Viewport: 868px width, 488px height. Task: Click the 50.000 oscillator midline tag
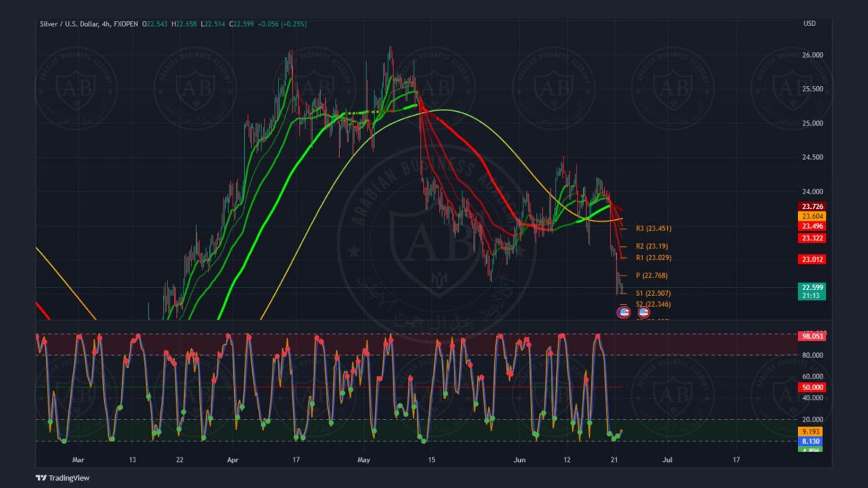pos(812,387)
